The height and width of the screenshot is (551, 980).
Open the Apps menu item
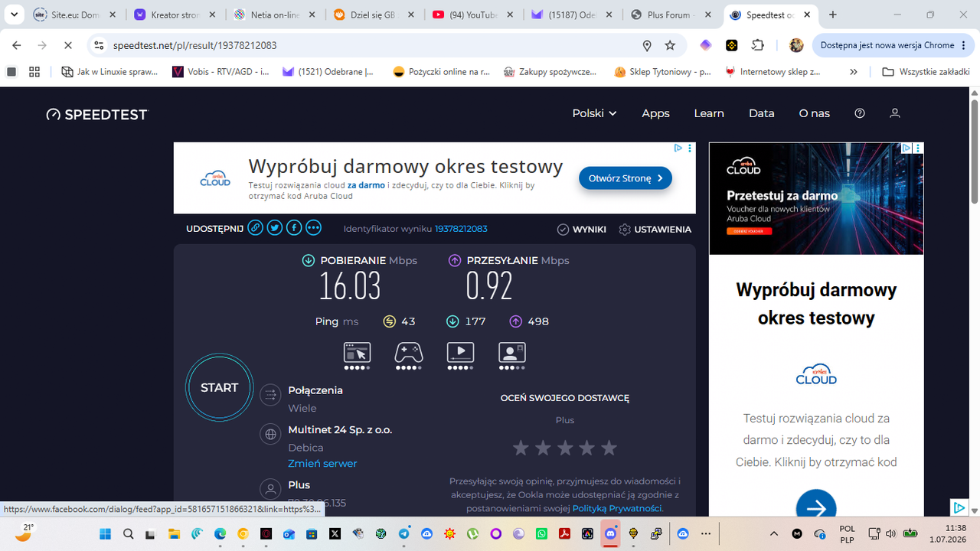[655, 113]
